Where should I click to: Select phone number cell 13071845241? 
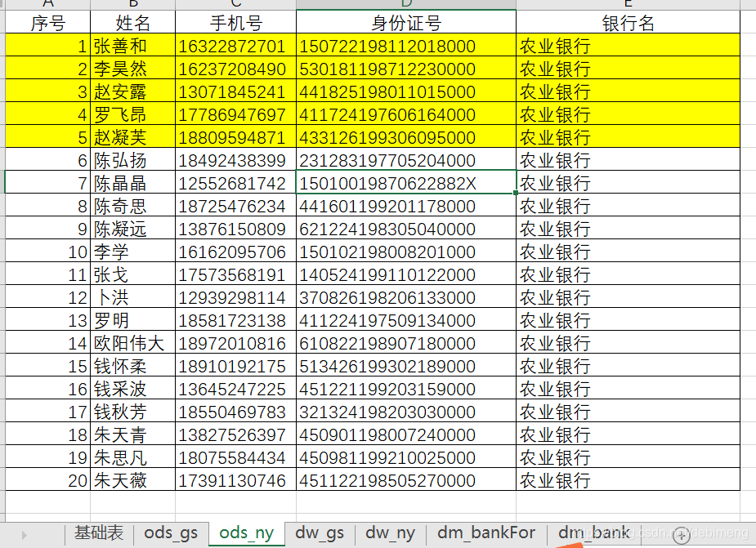point(235,91)
